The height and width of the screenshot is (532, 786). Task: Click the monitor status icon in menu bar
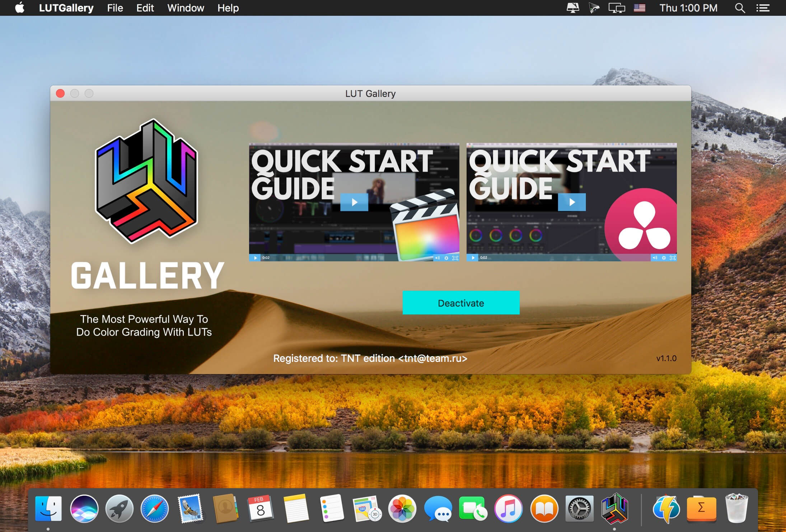click(x=572, y=8)
